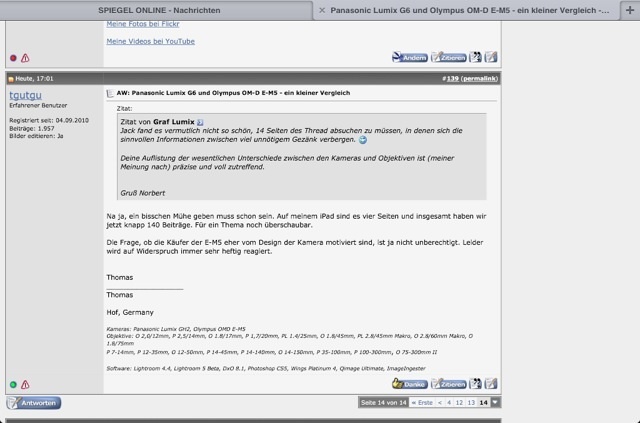Expand the page jump dropdown arrow

tap(495, 402)
